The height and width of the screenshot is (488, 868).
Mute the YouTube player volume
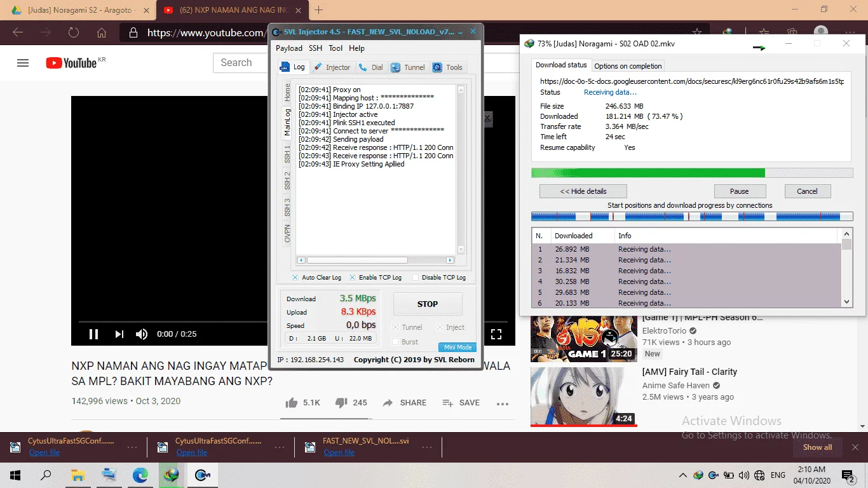(142, 334)
